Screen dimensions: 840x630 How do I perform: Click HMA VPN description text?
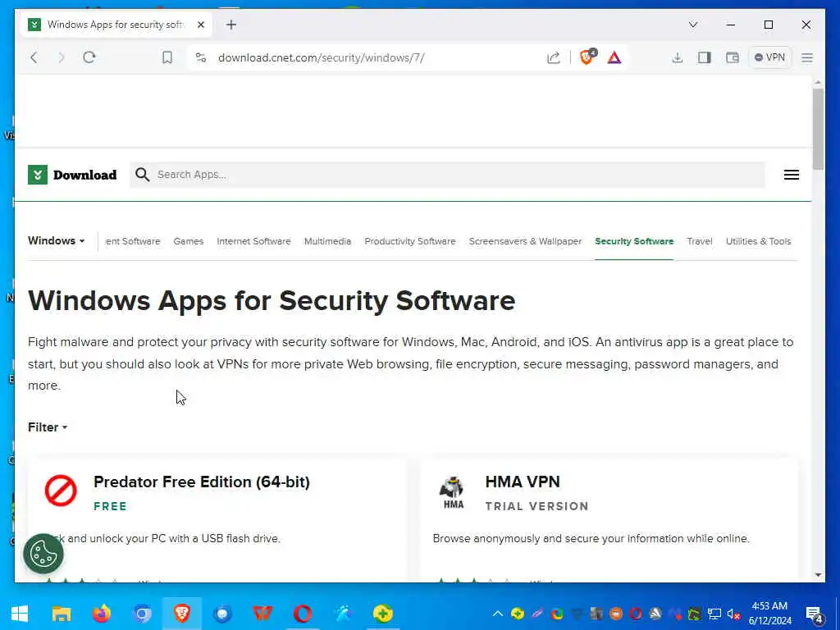pos(591,538)
